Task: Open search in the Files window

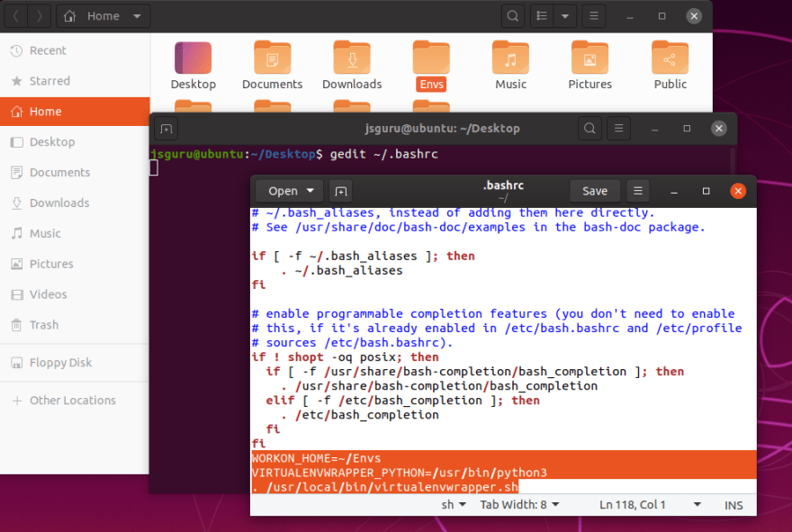Action: click(x=512, y=16)
